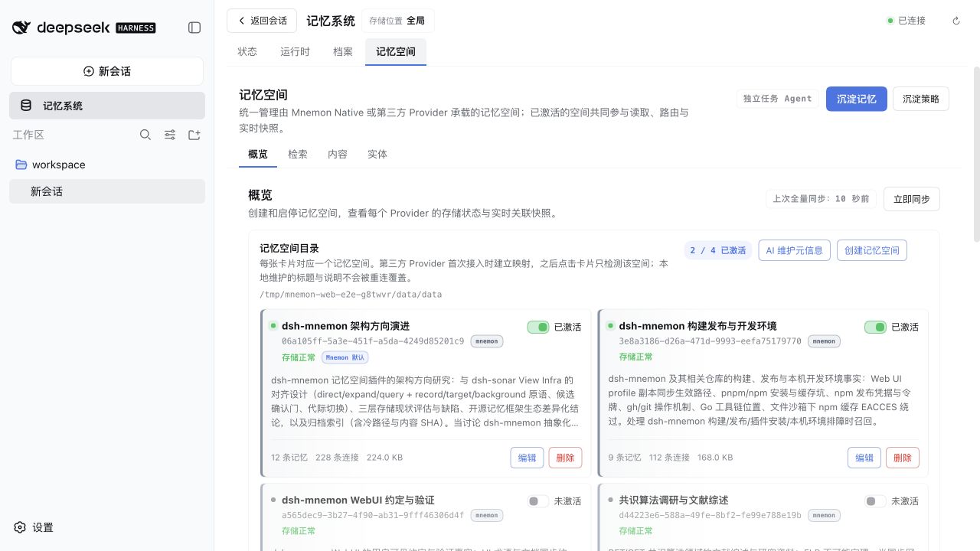This screenshot has height=551, width=980.
Task: Click the 工作区 section label
Action: coord(28,135)
